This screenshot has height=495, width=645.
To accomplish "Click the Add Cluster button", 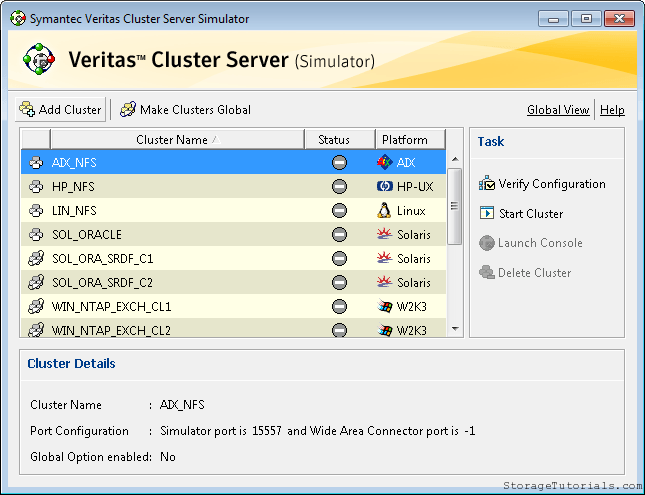I will click(60, 109).
